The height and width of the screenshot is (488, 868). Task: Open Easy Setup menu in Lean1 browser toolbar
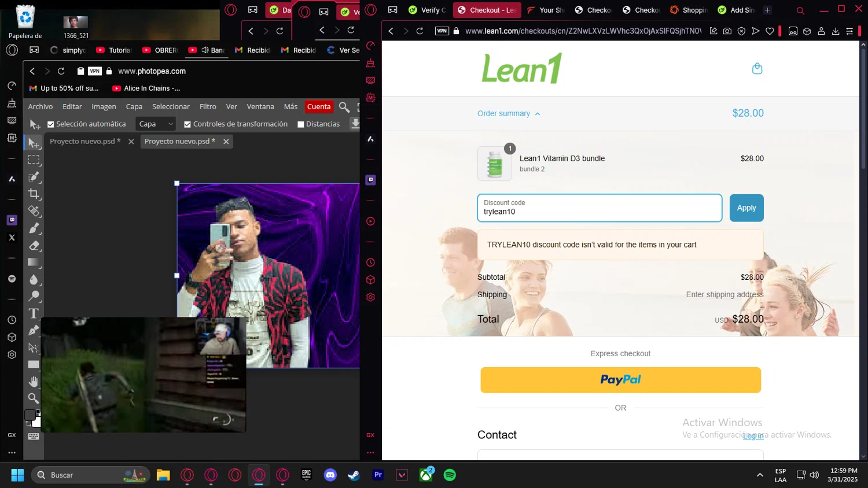pyautogui.click(x=849, y=31)
